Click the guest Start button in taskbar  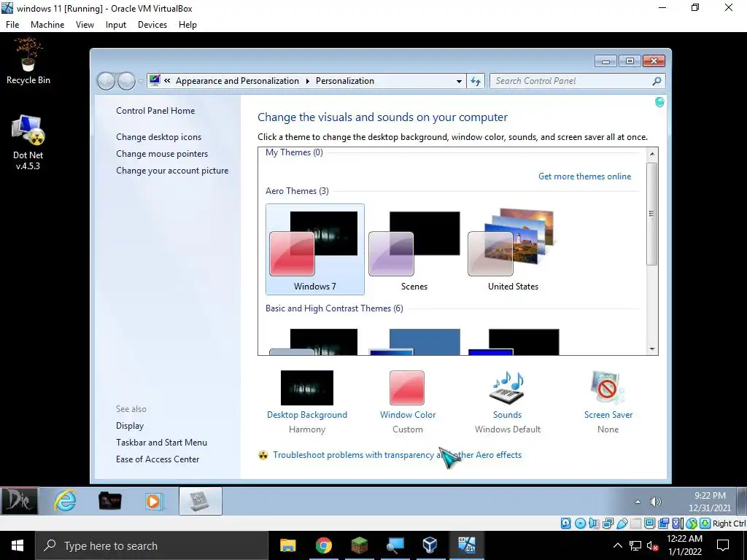point(18,501)
